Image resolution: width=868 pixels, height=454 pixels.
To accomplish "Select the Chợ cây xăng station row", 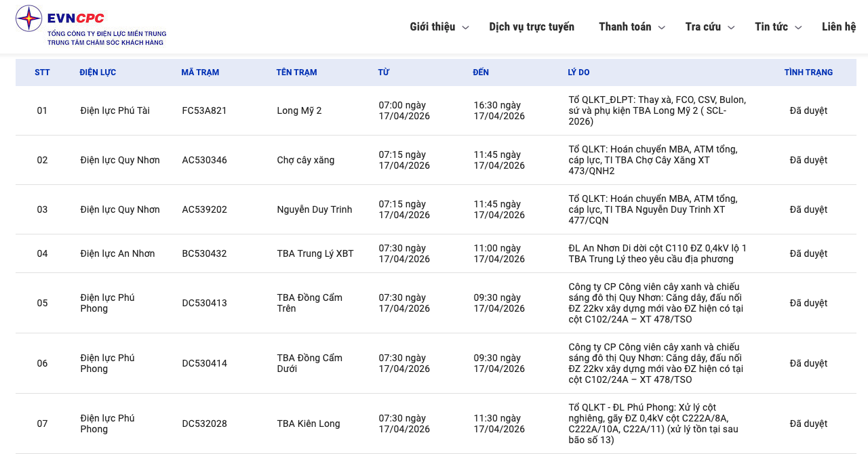I will click(x=305, y=160).
